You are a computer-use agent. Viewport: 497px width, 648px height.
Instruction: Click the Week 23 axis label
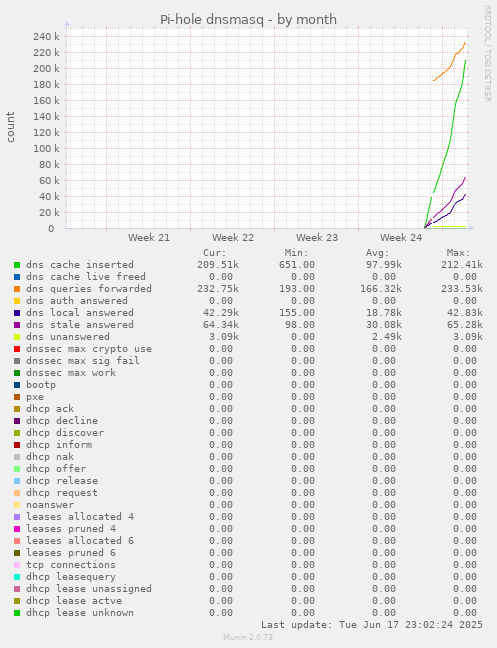pos(317,238)
